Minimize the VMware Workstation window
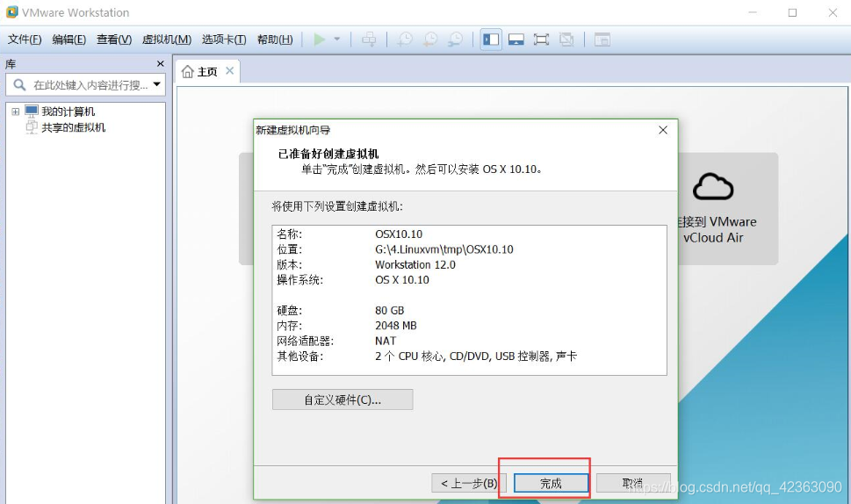This screenshot has width=851, height=504. (x=753, y=12)
